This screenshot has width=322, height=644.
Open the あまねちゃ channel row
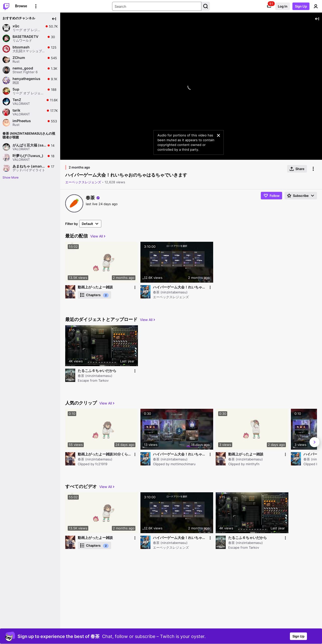point(30,168)
